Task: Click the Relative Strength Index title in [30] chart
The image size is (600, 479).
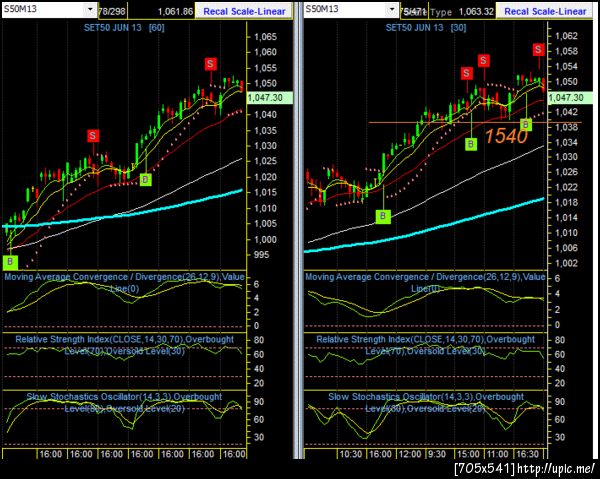Action: click(425, 345)
